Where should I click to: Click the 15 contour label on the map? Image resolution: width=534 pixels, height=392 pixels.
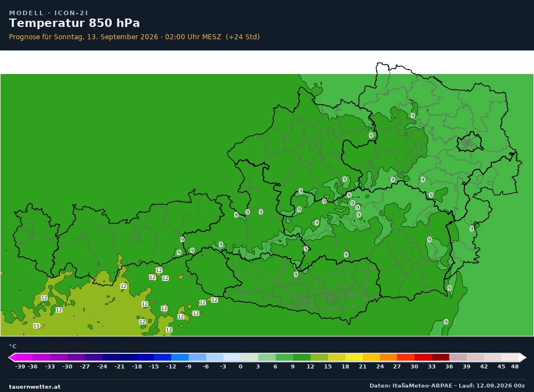tap(36, 326)
